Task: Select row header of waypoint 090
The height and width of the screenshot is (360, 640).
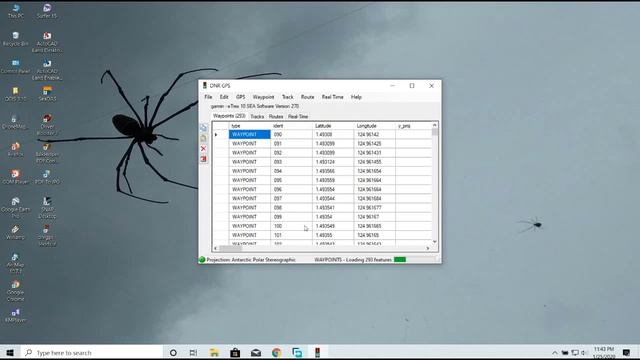Action: (x=220, y=134)
